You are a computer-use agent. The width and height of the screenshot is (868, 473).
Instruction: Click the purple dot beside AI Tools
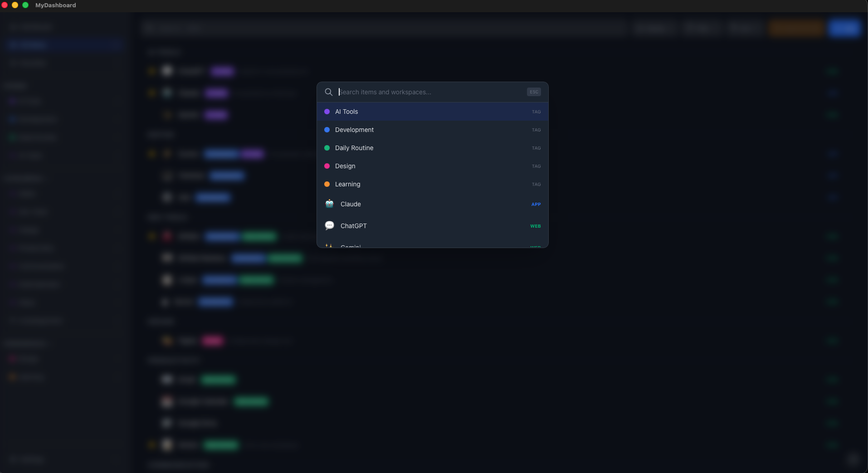[x=327, y=112]
